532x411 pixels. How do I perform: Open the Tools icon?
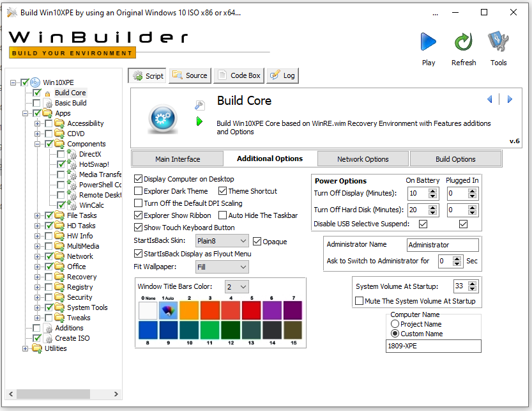[498, 42]
